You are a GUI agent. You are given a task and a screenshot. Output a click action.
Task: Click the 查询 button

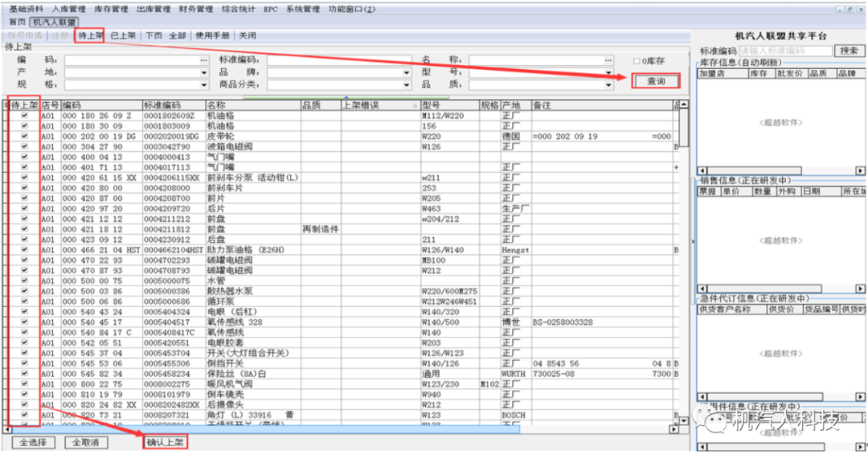click(x=656, y=81)
